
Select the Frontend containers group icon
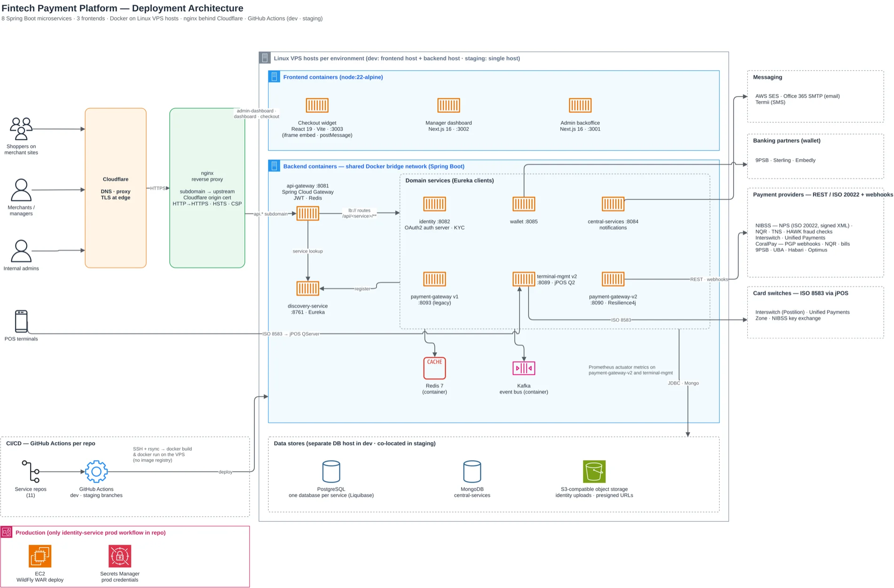click(x=274, y=77)
